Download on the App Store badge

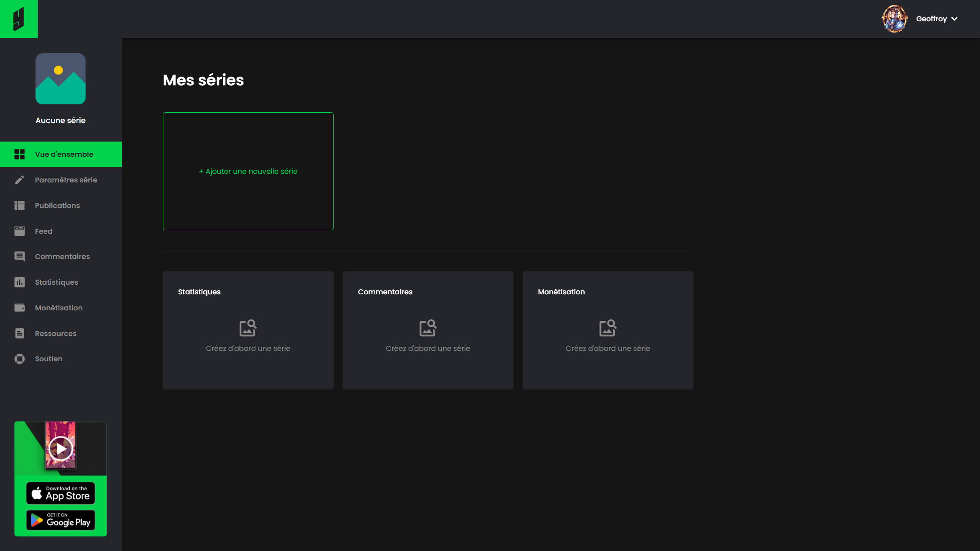(x=61, y=493)
